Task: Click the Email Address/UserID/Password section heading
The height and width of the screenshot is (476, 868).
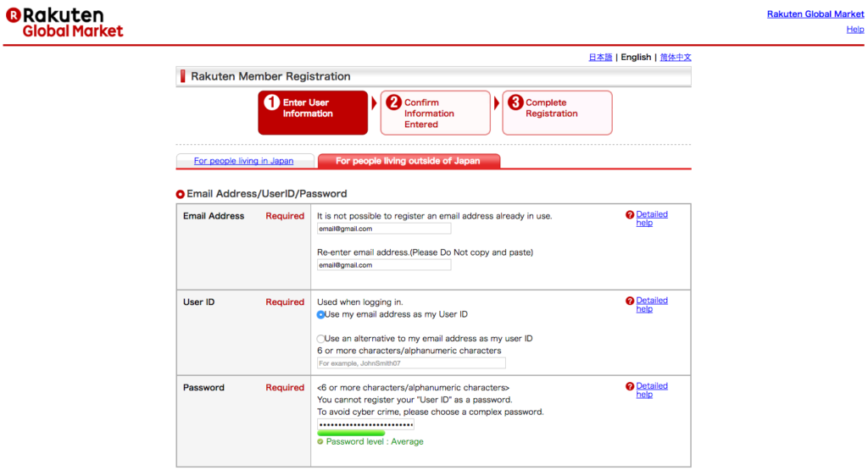Action: (267, 194)
